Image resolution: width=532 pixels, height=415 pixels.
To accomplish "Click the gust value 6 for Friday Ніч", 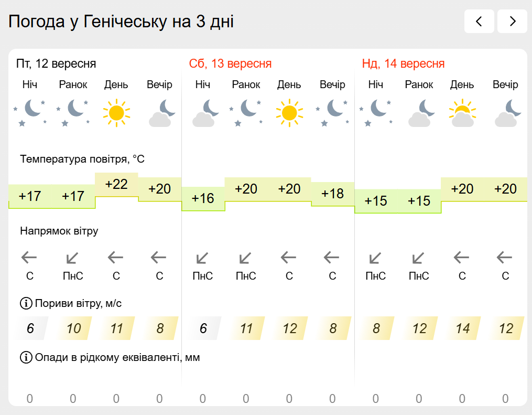I will [x=30, y=328].
